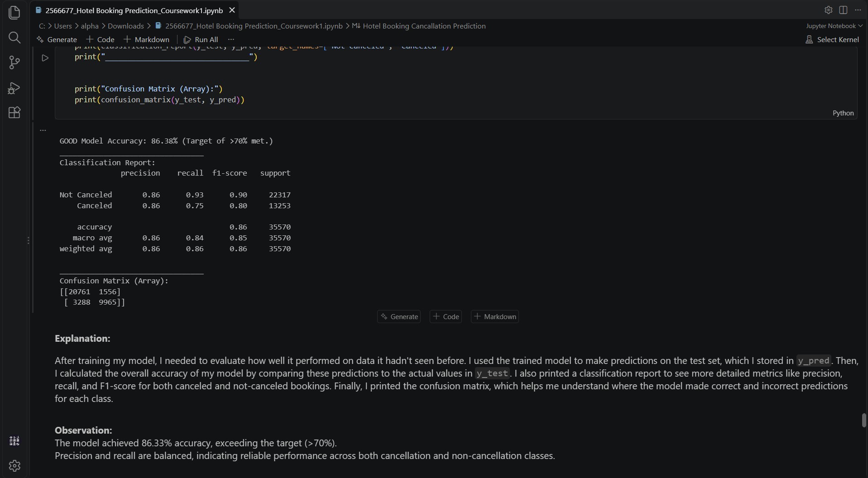Click the vertical scrollbar thumb
Image resolution: width=868 pixels, height=478 pixels.
(864, 420)
